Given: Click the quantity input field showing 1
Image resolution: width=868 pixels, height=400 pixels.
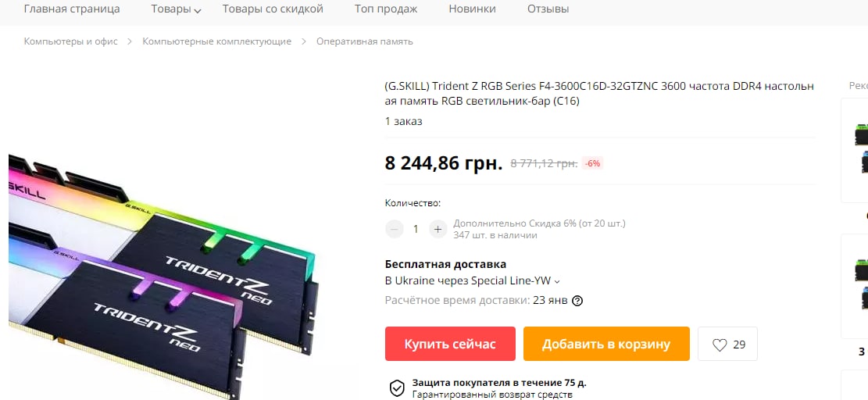Looking at the screenshot, I should tap(416, 228).
